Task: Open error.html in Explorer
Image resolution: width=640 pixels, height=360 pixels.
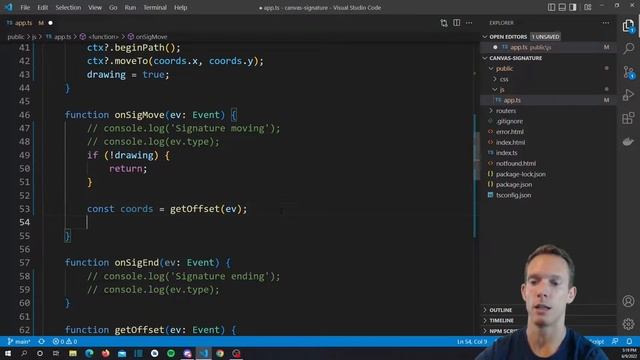Action: click(509, 132)
